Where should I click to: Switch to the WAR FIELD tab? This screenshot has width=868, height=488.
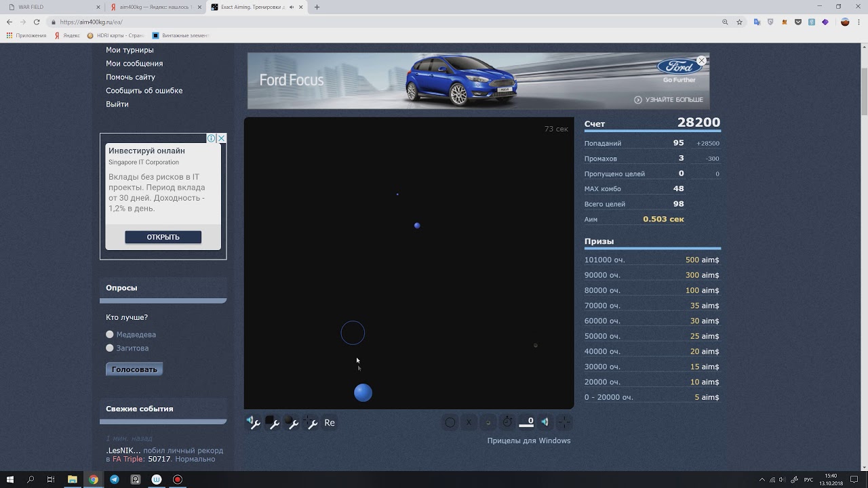51,7
